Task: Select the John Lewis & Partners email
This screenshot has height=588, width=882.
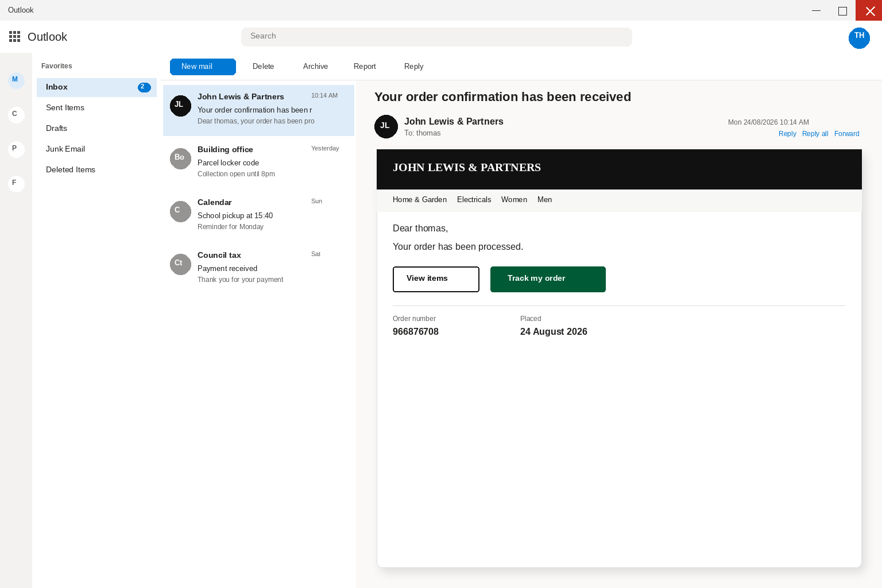Action: pos(258,109)
